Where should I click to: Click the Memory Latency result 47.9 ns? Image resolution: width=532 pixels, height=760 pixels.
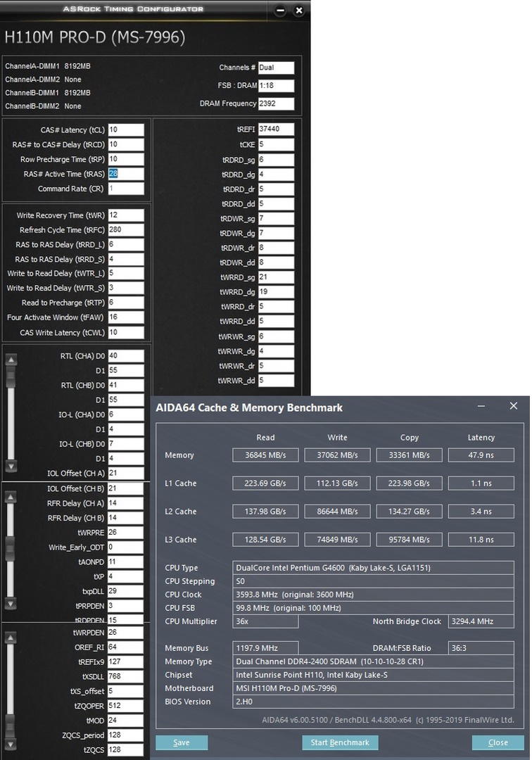[481, 455]
